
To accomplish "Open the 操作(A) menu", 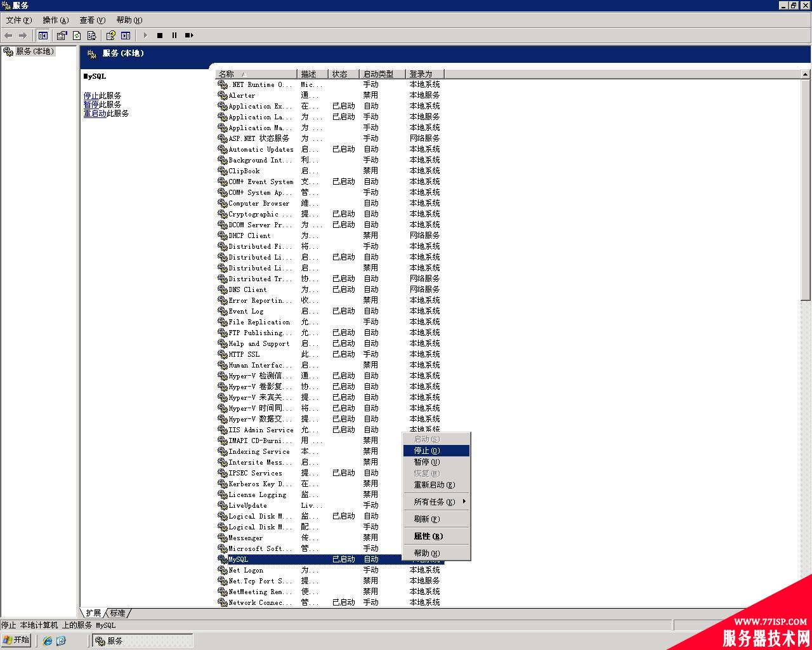I will pyautogui.click(x=56, y=20).
